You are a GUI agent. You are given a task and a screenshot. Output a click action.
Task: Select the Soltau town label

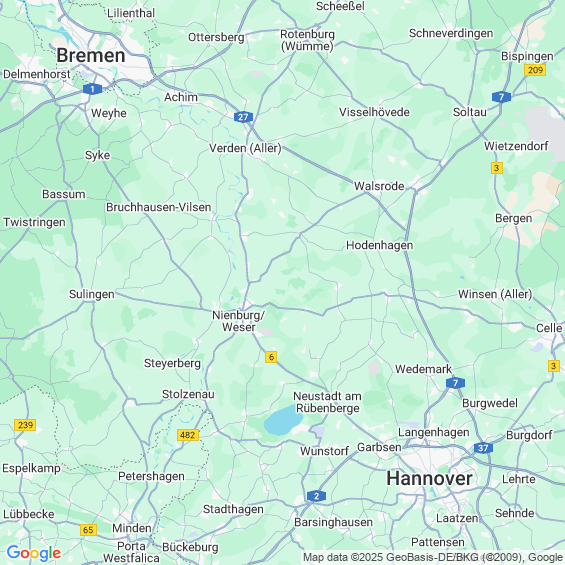click(x=470, y=112)
